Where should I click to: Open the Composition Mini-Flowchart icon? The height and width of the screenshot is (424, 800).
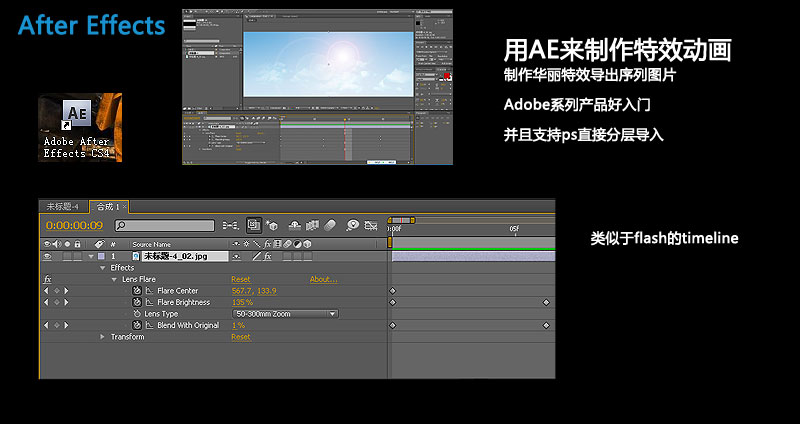point(231,225)
